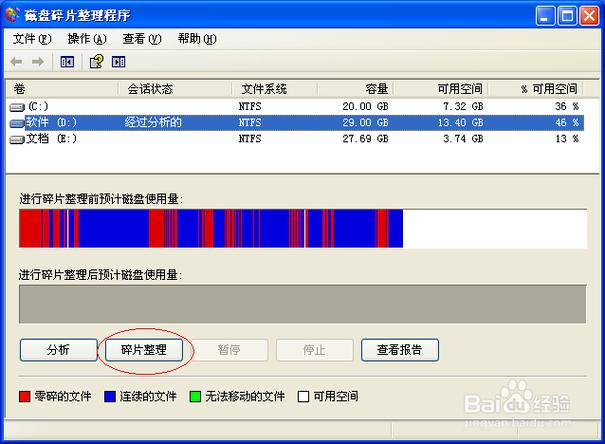Click the greyed-out 停止 button
Image resolution: width=605 pixels, height=444 pixels.
(x=314, y=350)
